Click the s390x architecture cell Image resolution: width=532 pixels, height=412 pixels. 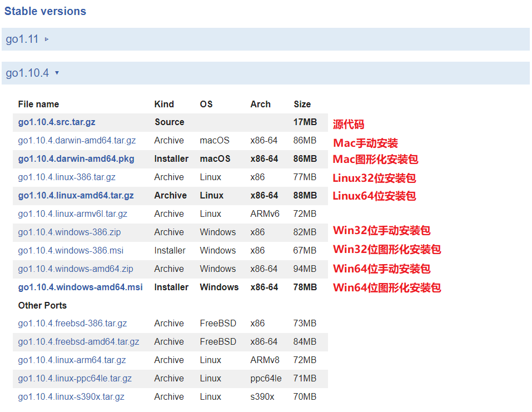pyautogui.click(x=262, y=397)
